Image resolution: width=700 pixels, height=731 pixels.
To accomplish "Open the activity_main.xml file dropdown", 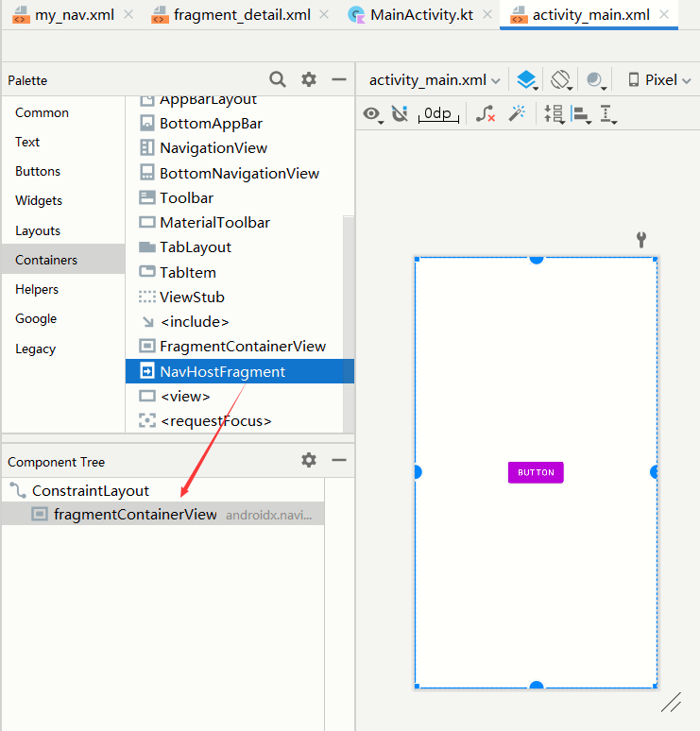I will click(435, 80).
